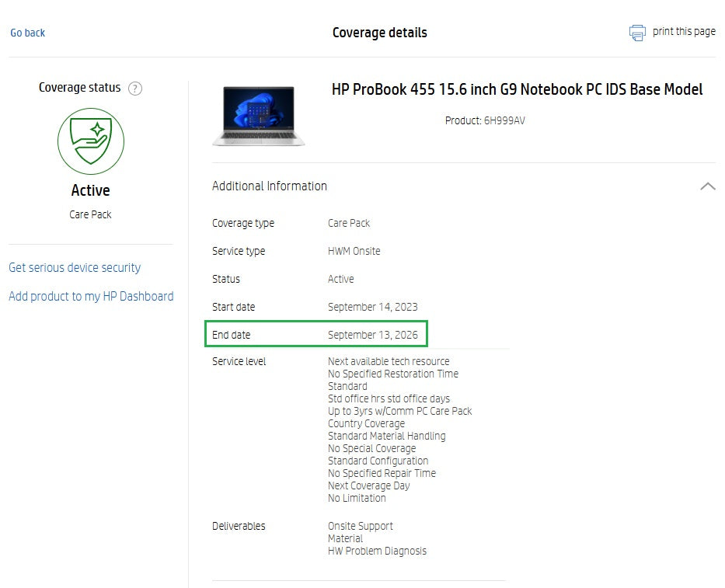725x588 pixels.
Task: Select the Product: 6H999AV text
Action: (x=485, y=120)
